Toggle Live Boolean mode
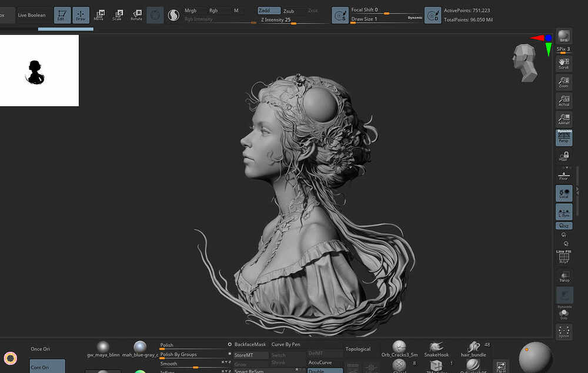The height and width of the screenshot is (373, 588). 32,15
